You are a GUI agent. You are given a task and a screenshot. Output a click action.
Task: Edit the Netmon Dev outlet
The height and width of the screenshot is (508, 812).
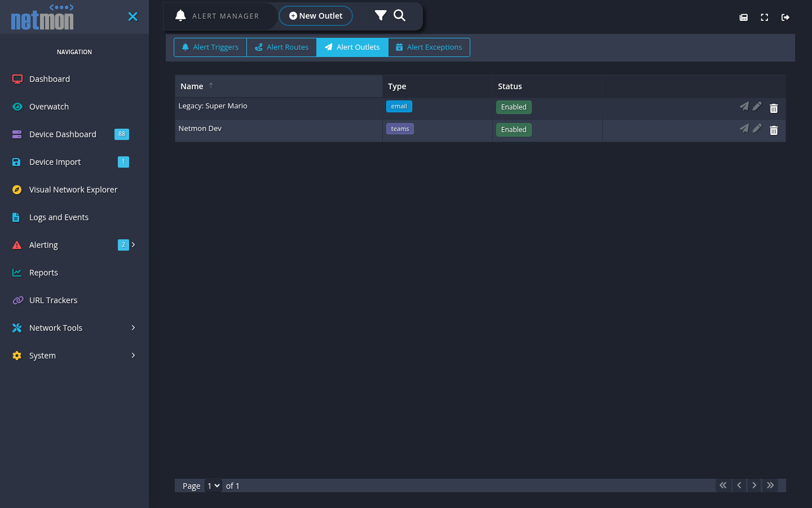[x=757, y=129]
